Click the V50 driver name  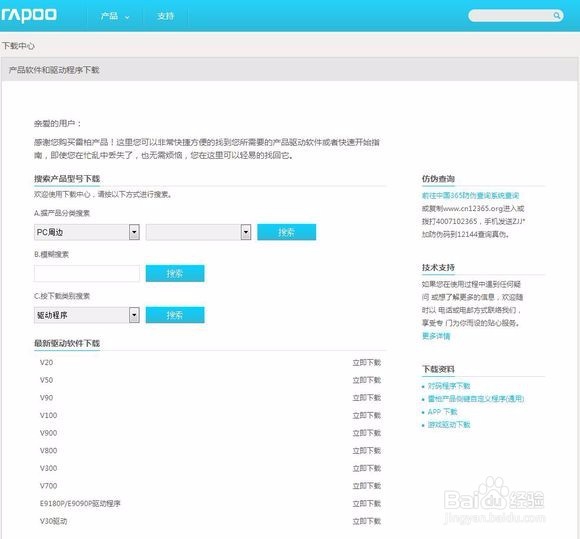pyautogui.click(x=46, y=380)
